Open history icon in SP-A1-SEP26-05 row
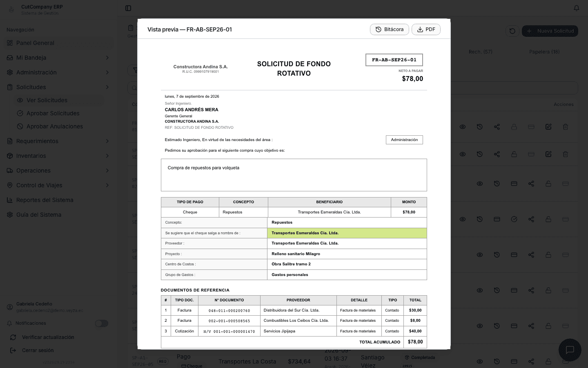The width and height of the screenshot is (588, 368). pyautogui.click(x=497, y=361)
